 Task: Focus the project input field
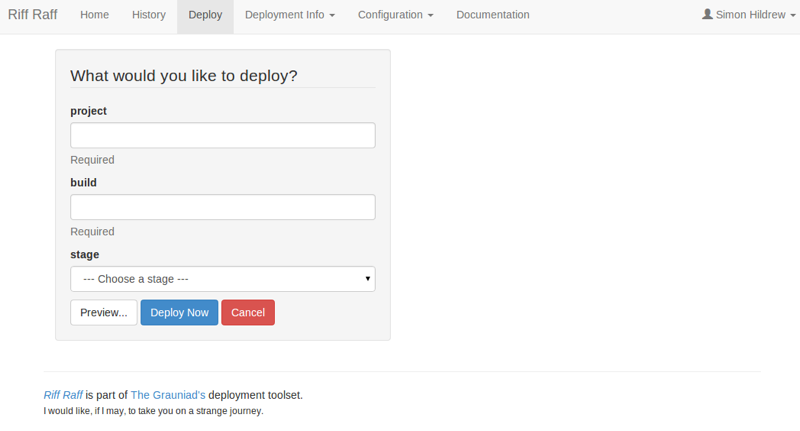click(x=223, y=135)
